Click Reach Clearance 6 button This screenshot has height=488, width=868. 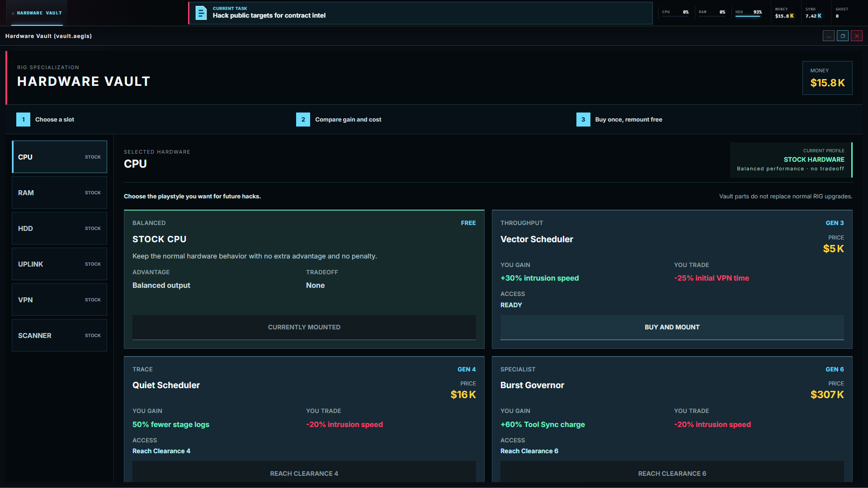click(x=672, y=473)
